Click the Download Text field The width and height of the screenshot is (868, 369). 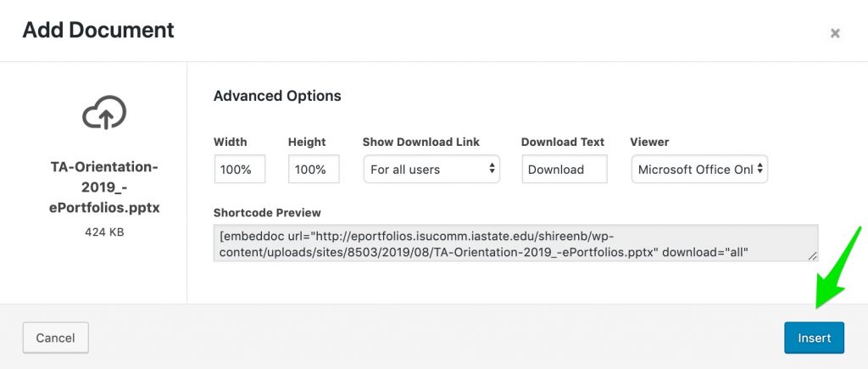pos(564,169)
